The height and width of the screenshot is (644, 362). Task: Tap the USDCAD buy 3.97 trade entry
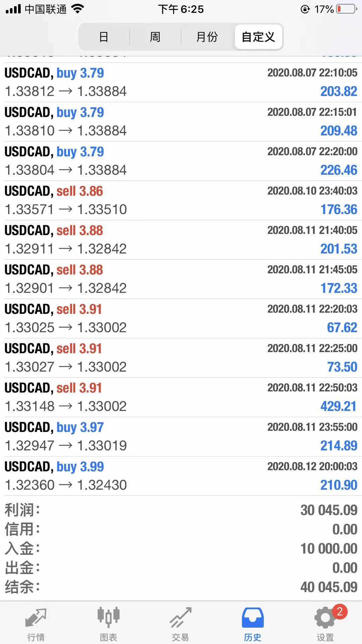(x=181, y=436)
